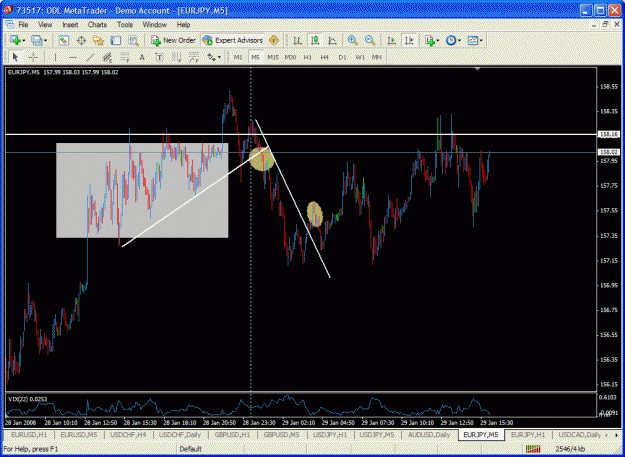
Task: Click the Indicators list icon
Action: pyautogui.click(x=429, y=40)
